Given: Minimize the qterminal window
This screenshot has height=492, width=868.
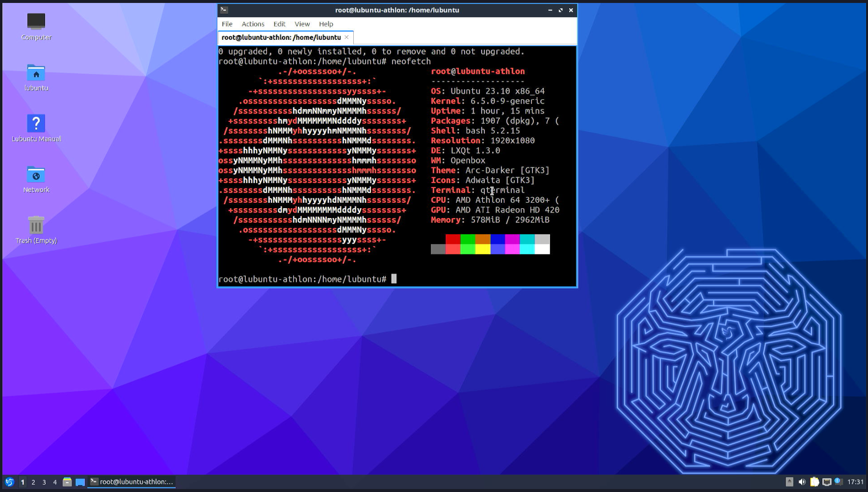Looking at the screenshot, I should point(550,10).
